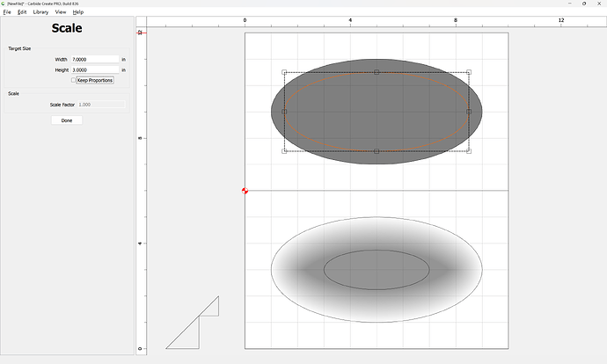The image size is (607, 364).
Task: Click the bottom-center selection handle
Action: [377, 151]
